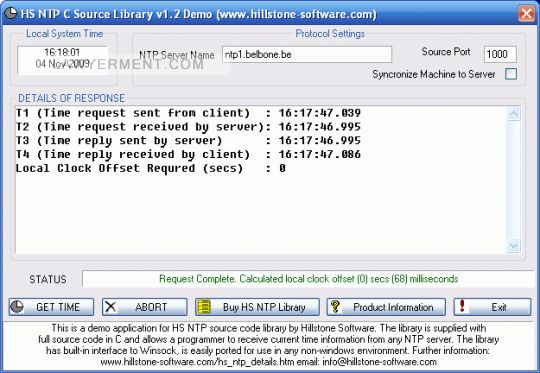This screenshot has width=540, height=373.
Task: Click the red exclamation icon on Exit button
Action: (x=462, y=306)
